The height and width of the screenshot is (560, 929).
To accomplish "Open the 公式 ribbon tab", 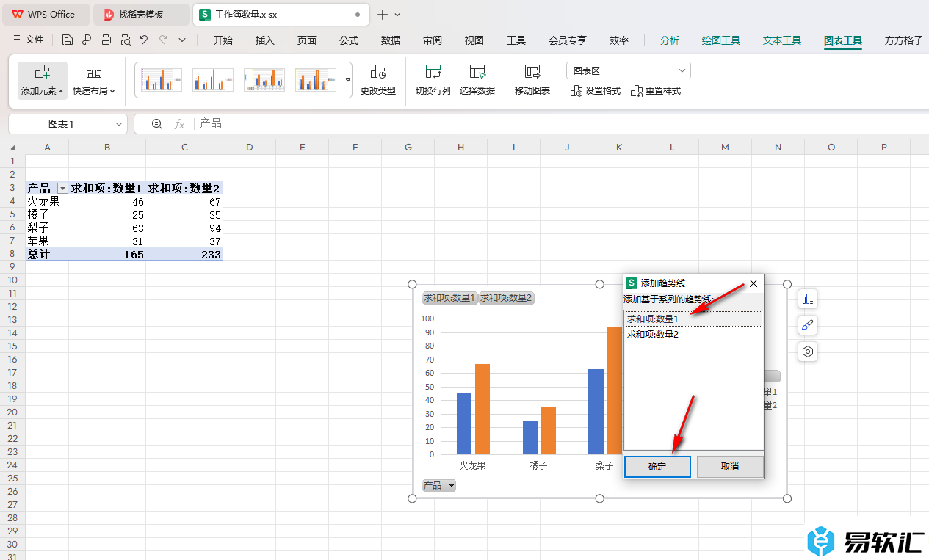I will click(x=349, y=40).
